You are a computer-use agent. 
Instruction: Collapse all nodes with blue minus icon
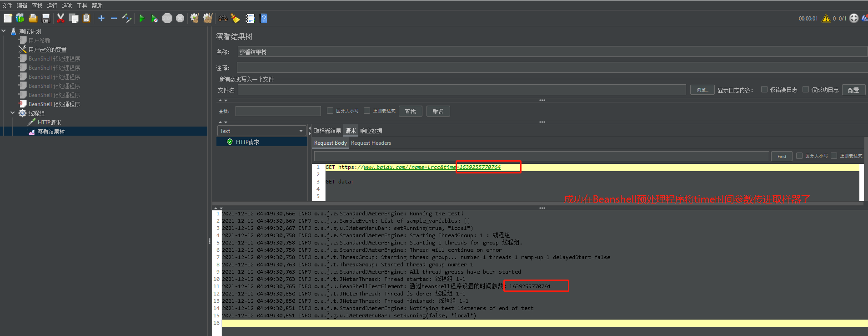click(114, 18)
